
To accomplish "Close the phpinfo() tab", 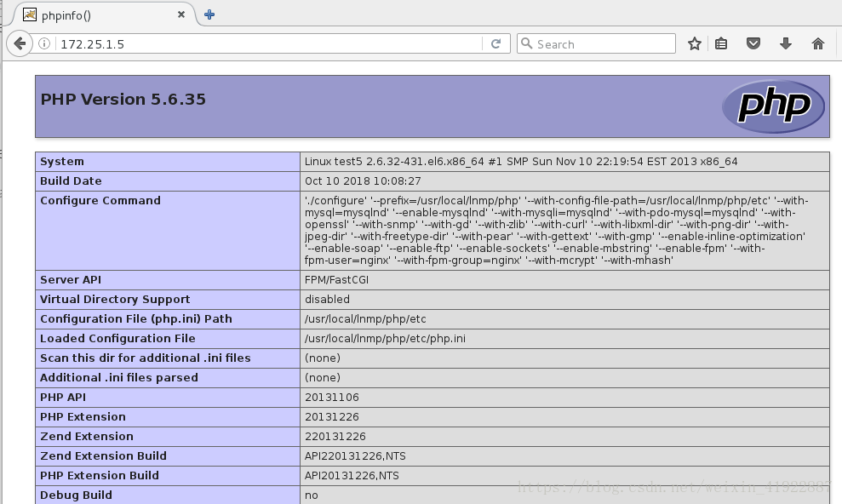I will 181,14.
